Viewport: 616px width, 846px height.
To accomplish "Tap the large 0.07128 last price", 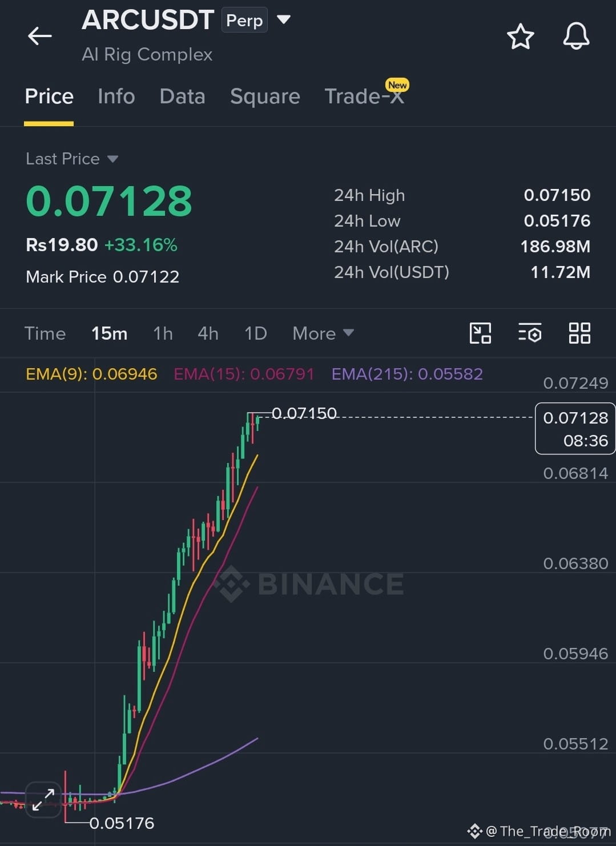I will pyautogui.click(x=109, y=202).
